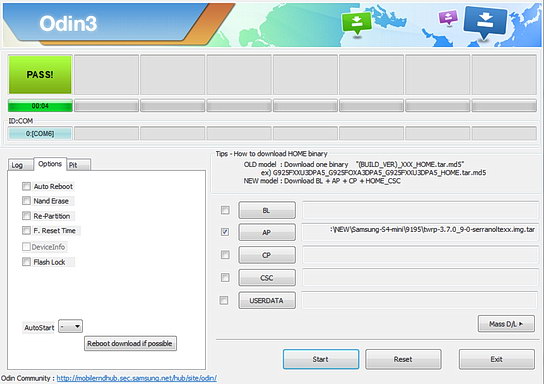Click the 'OLD model : Download one binary' text
Screen dimensions: 544x384
click(296, 164)
